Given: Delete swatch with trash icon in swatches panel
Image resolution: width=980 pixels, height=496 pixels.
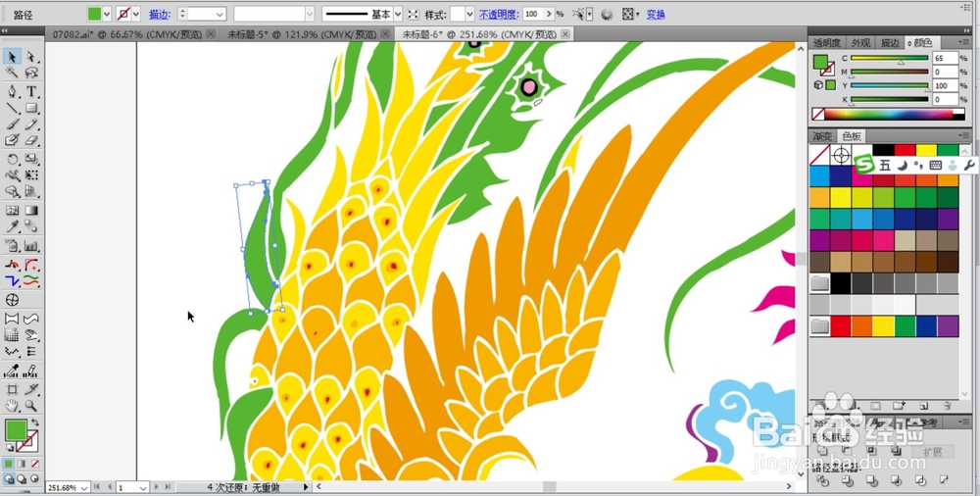Looking at the screenshot, I should click(x=947, y=406).
